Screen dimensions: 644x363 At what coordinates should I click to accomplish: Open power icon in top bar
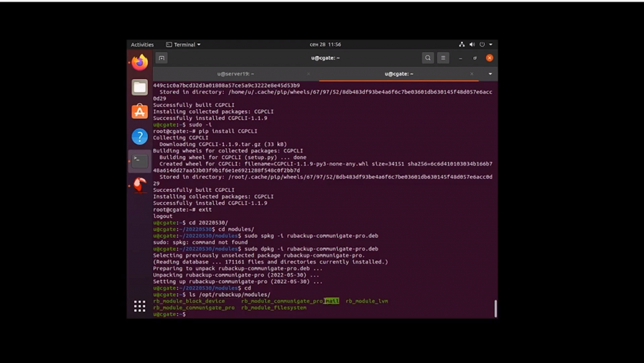pos(482,44)
